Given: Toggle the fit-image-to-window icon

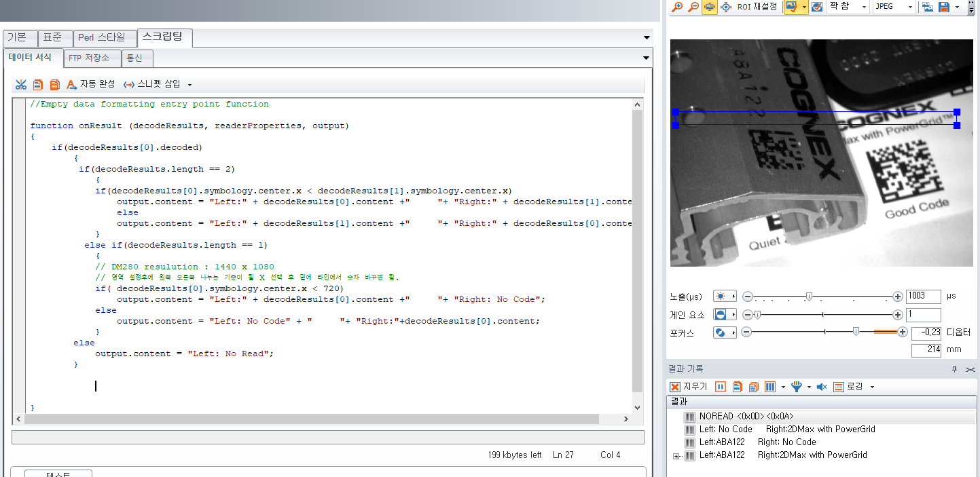Looking at the screenshot, I should (x=710, y=7).
